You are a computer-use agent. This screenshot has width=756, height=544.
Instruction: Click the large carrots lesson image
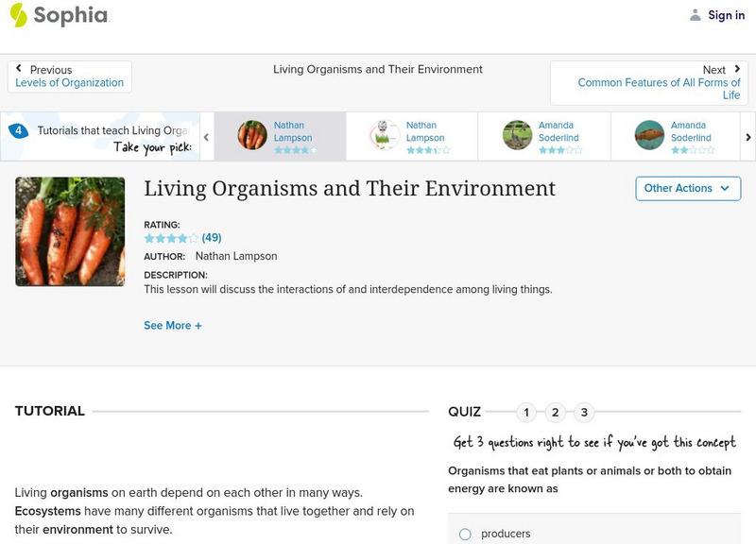[x=70, y=231]
